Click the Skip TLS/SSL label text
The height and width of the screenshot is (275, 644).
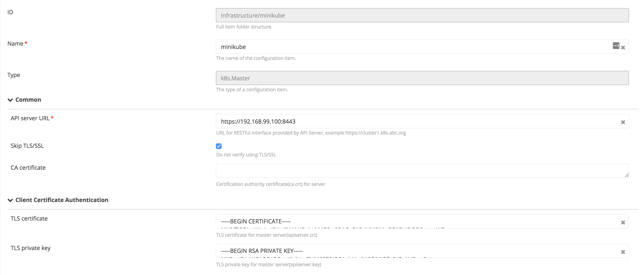point(27,146)
